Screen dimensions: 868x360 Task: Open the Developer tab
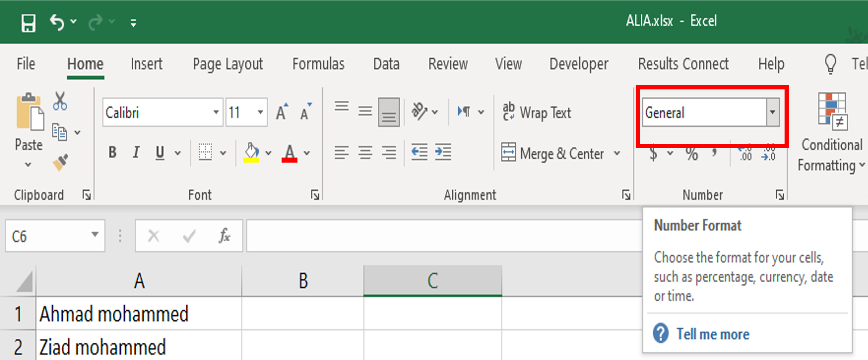(x=579, y=64)
